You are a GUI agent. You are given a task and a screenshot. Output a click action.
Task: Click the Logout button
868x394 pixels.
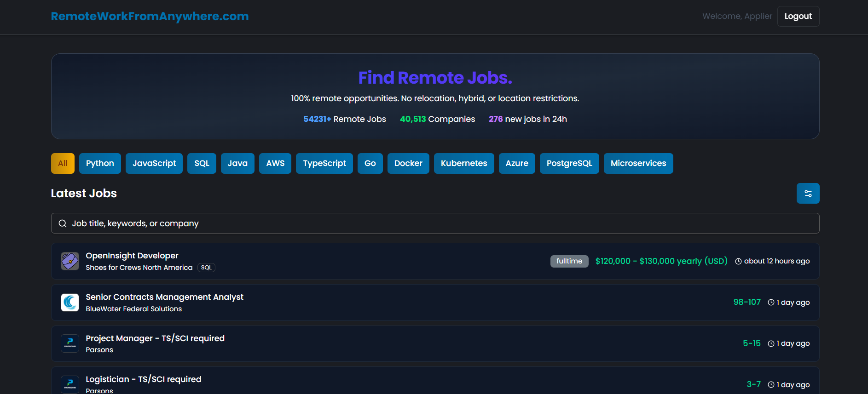(x=798, y=16)
